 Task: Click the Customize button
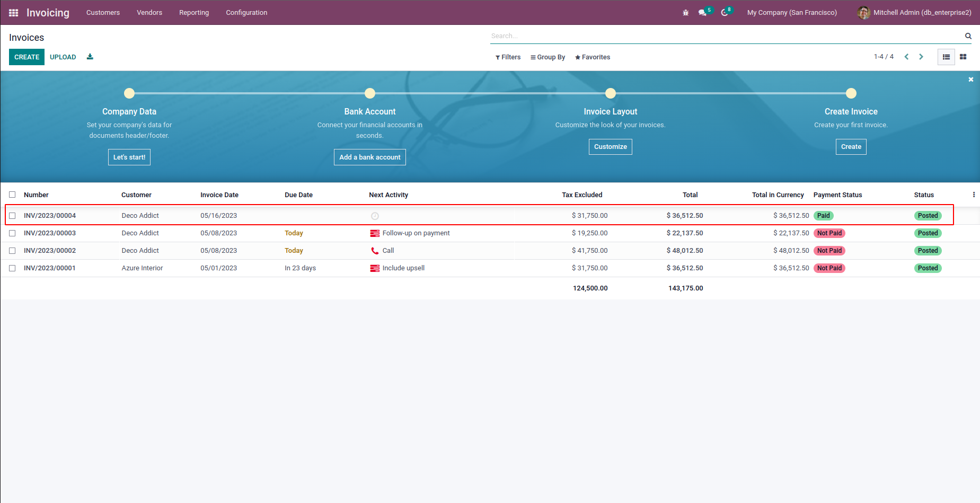coord(611,147)
